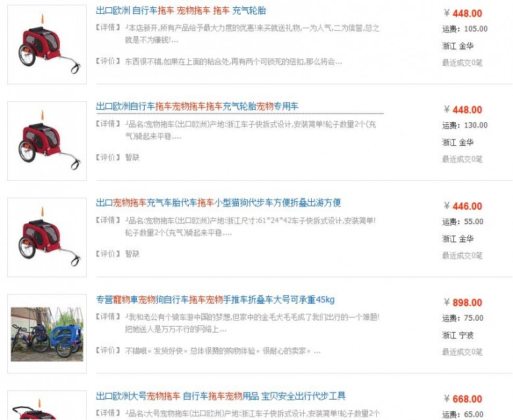Click the ¥898.00 price
Screen dimensions: 513x420
(x=463, y=302)
